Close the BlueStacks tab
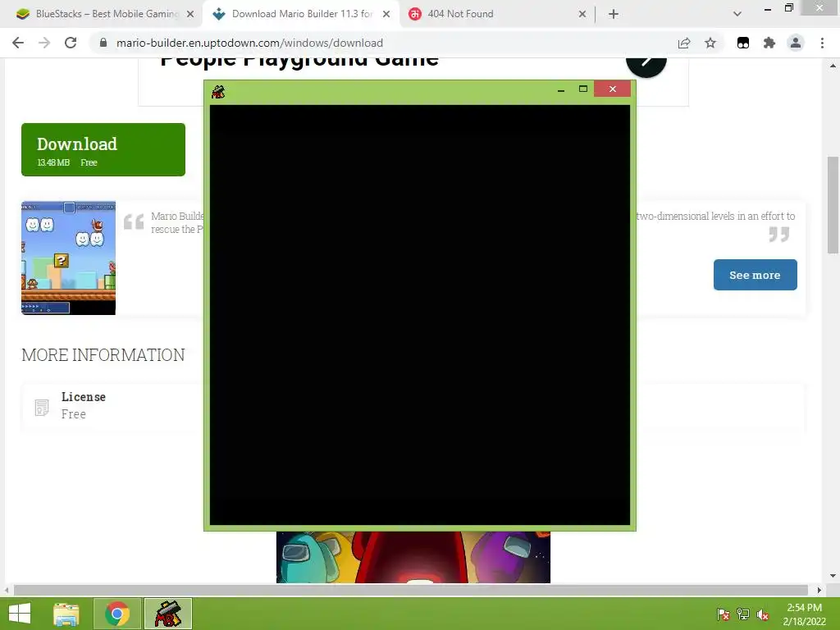Screen dimensions: 840x630 point(190,14)
